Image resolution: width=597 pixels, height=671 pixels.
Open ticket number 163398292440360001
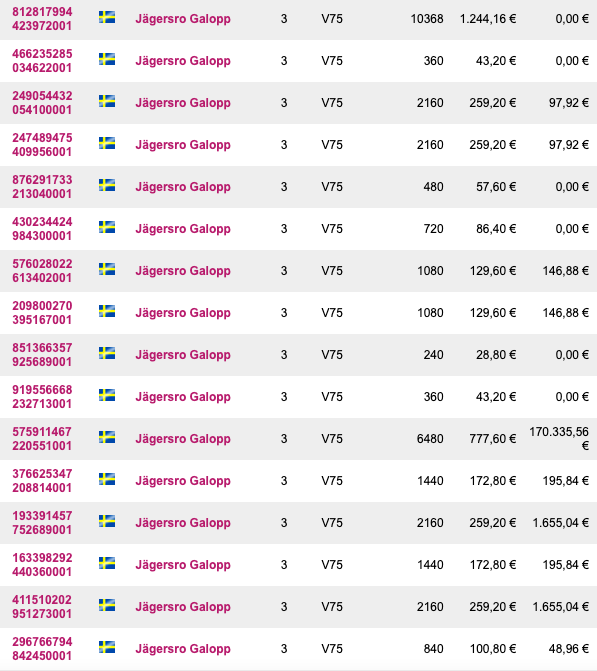42,565
